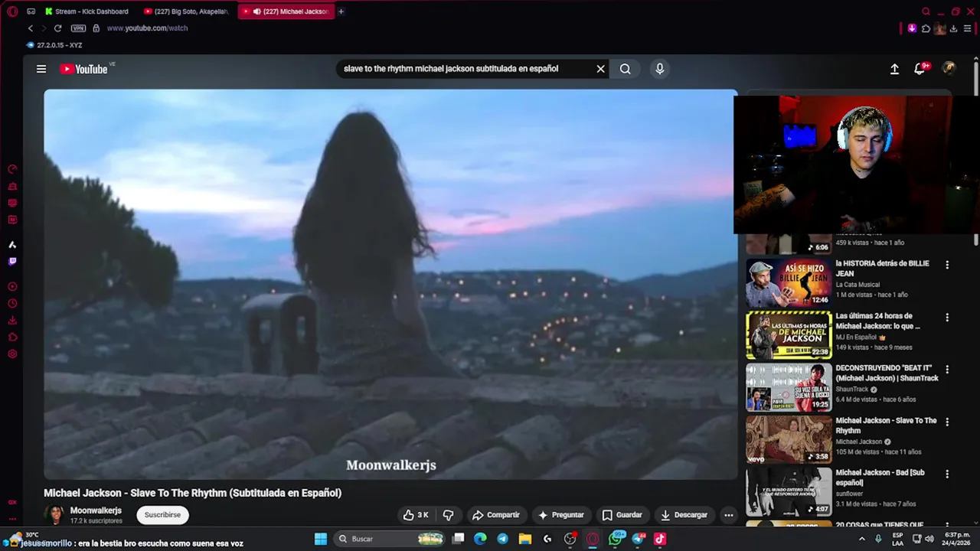Open the official Slave To The Rhythm vevo thumbnail
The height and width of the screenshot is (551, 980).
(789, 439)
